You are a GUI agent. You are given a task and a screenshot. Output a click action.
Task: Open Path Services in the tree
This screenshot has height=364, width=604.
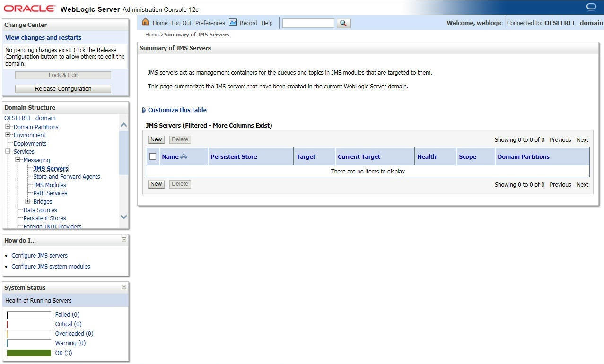tap(50, 193)
